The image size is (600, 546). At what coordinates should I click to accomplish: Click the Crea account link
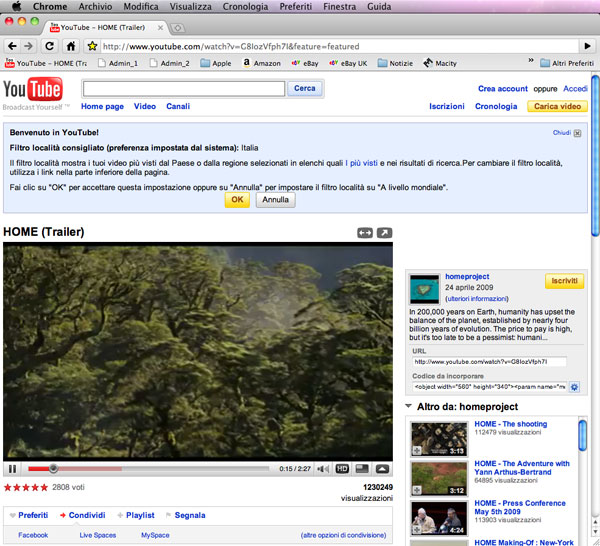pos(503,89)
